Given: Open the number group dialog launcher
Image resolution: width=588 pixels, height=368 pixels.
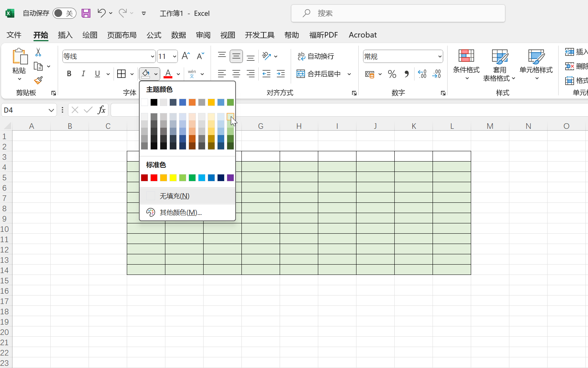Looking at the screenshot, I should (x=443, y=93).
